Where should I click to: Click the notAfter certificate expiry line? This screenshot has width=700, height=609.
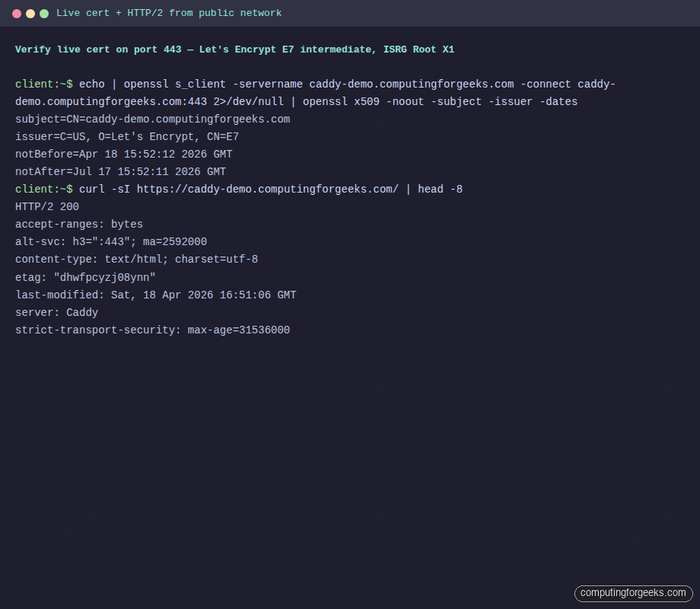point(120,171)
